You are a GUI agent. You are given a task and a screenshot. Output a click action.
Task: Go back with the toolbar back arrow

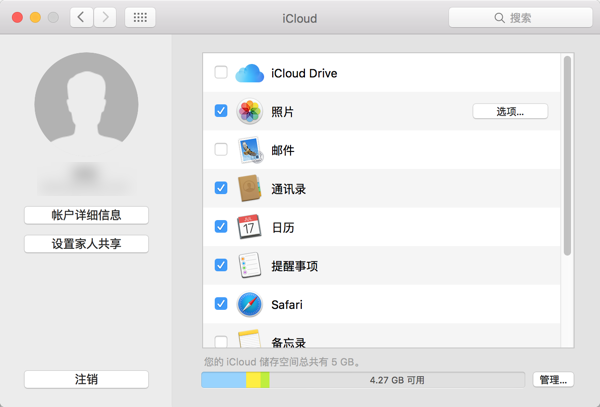tap(80, 18)
